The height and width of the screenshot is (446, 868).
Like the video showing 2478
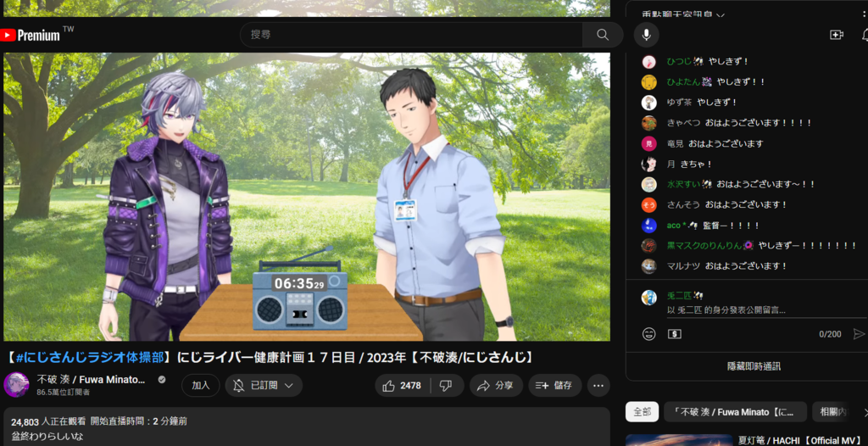(403, 386)
